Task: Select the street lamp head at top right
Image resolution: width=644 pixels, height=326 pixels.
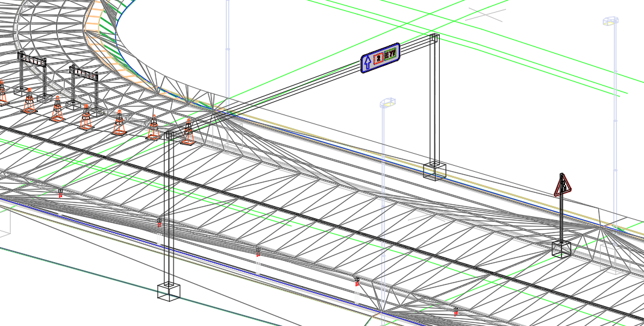Action: [610, 22]
